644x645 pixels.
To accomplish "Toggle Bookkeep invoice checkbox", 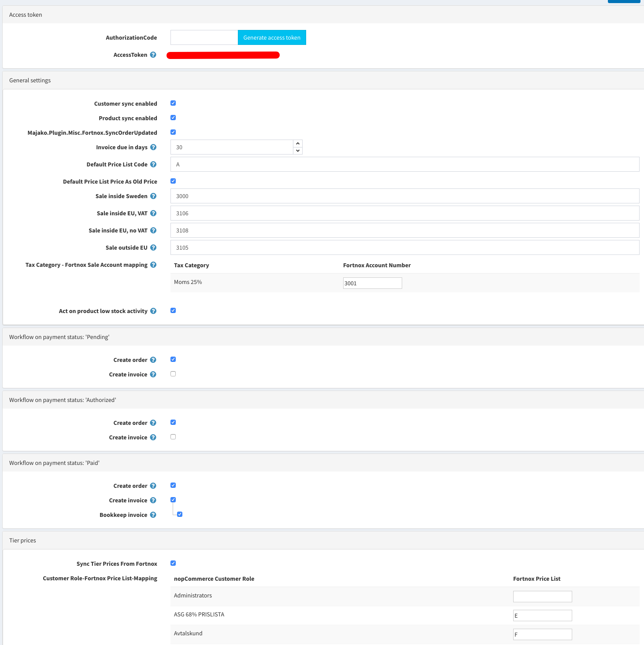I will click(180, 514).
